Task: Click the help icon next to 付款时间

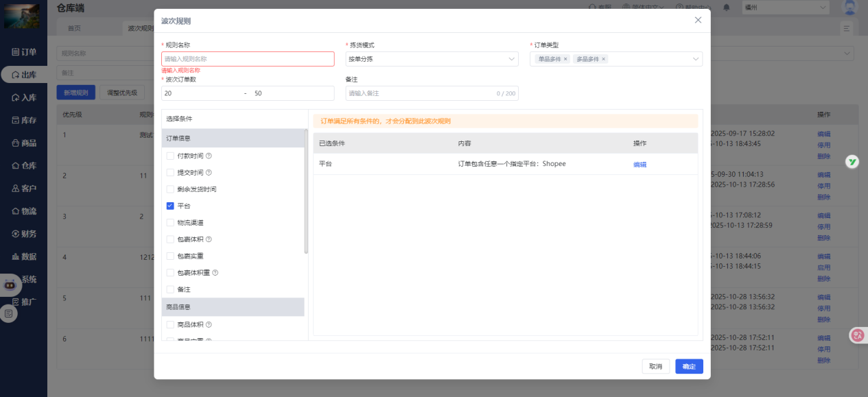Action: coord(209,156)
